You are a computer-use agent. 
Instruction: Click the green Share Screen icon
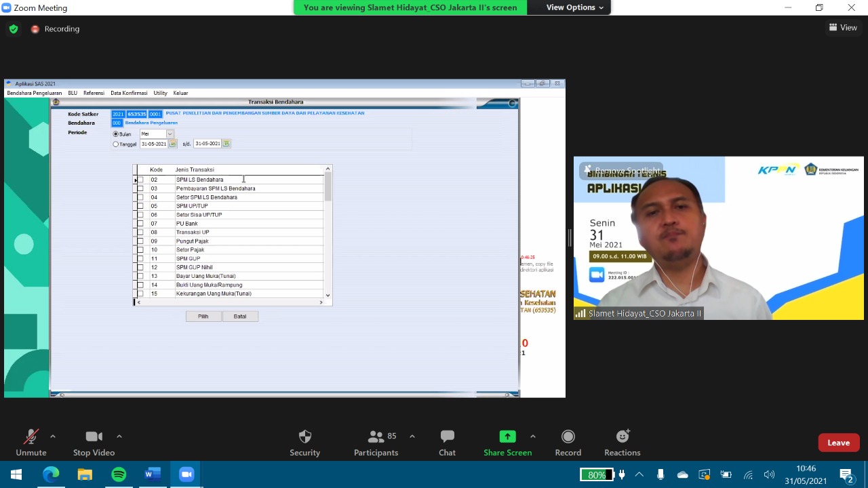(x=507, y=436)
